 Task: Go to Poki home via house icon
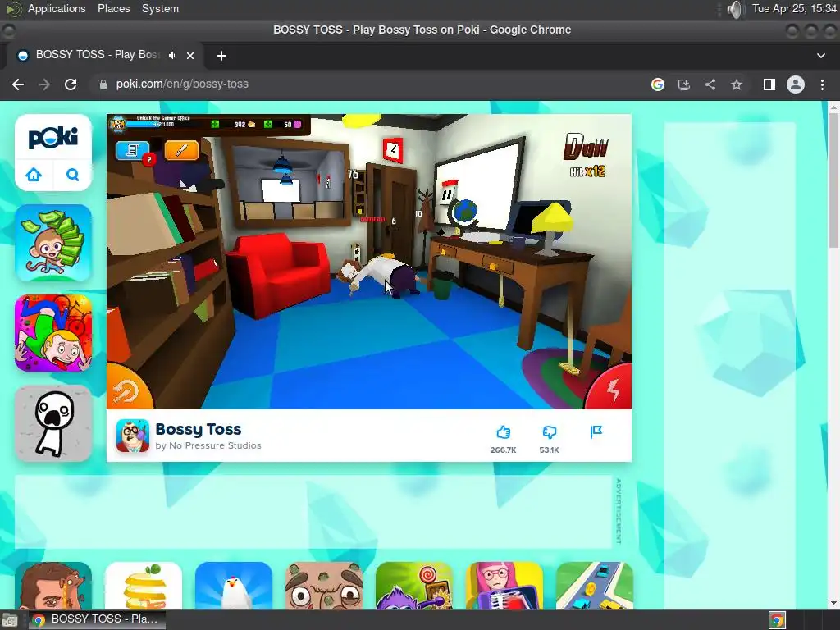(34, 175)
